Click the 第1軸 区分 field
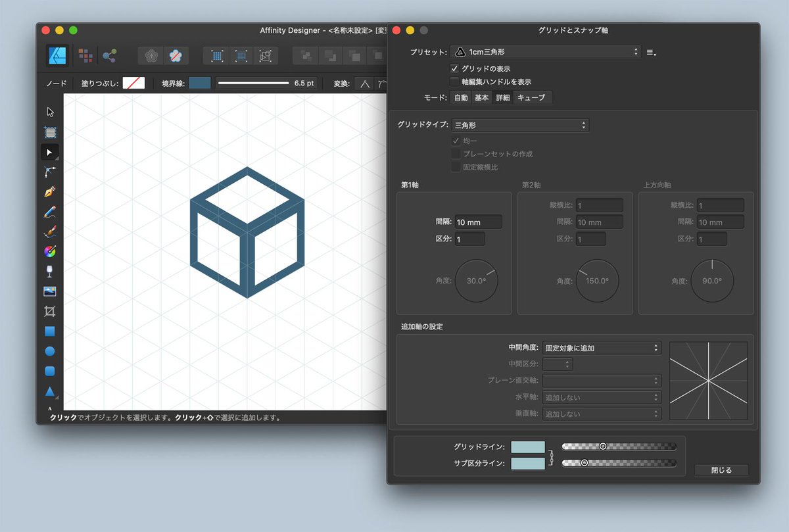789x532 pixels. tap(469, 239)
